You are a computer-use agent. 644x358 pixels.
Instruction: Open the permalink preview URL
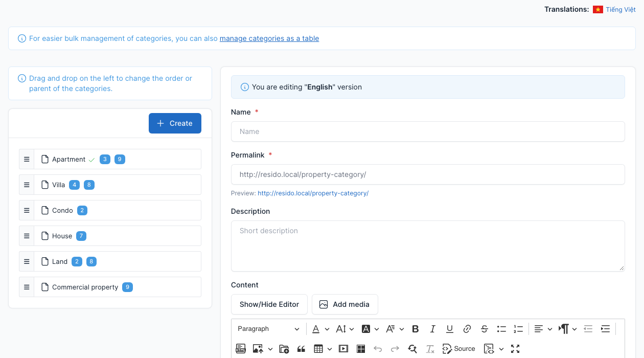click(313, 193)
